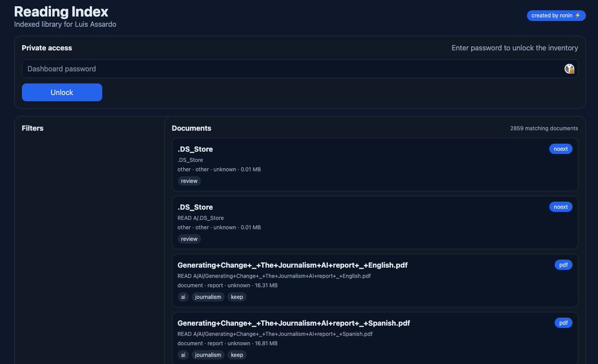Viewport: 598px width, 364px height.
Task: Click the 'document · report · unknown · 16.31 MB' line
Action: [x=227, y=285]
